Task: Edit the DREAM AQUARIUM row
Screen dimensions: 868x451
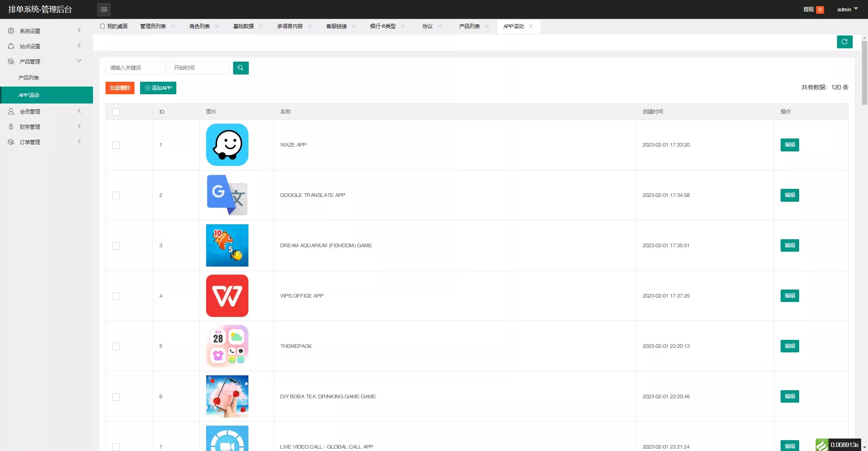Action: 790,246
